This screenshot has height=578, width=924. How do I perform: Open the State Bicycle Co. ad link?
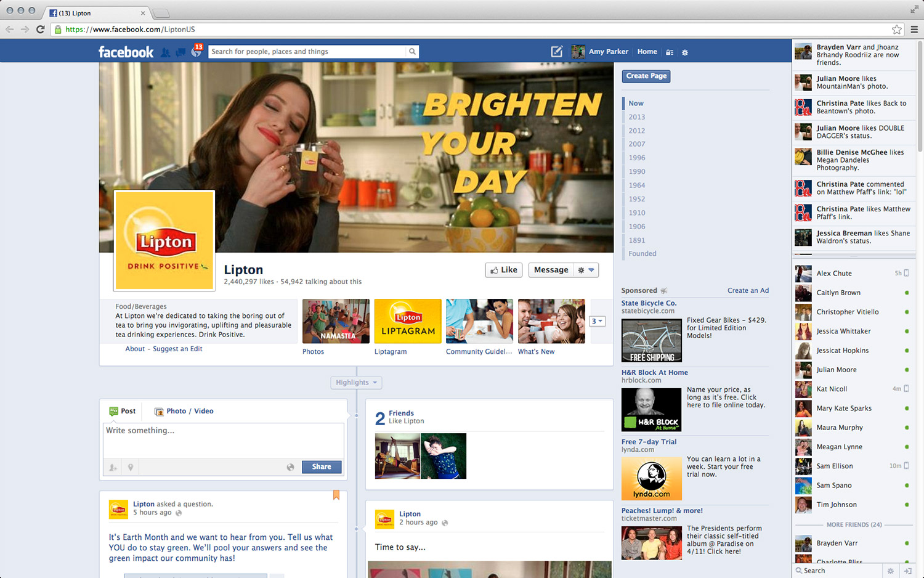[649, 303]
